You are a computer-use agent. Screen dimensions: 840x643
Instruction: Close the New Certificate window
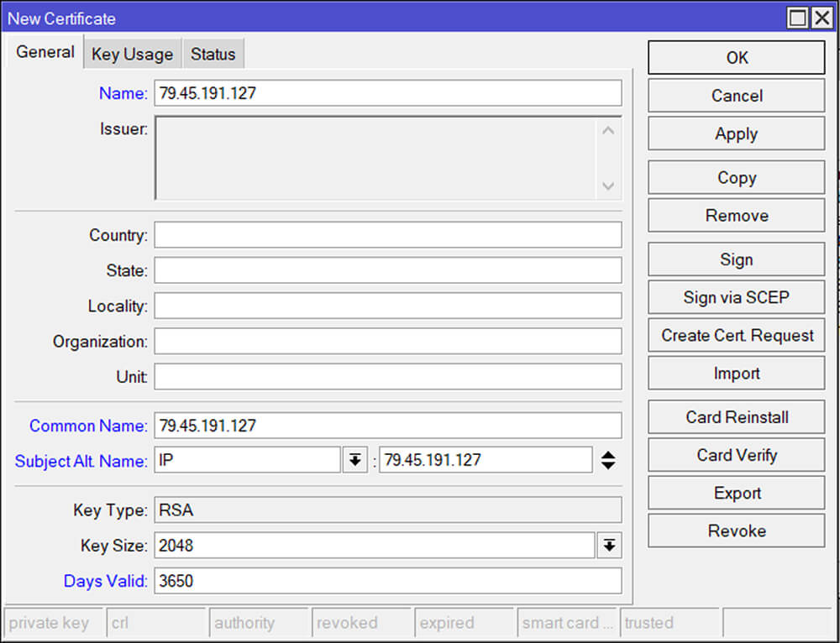[x=822, y=18]
